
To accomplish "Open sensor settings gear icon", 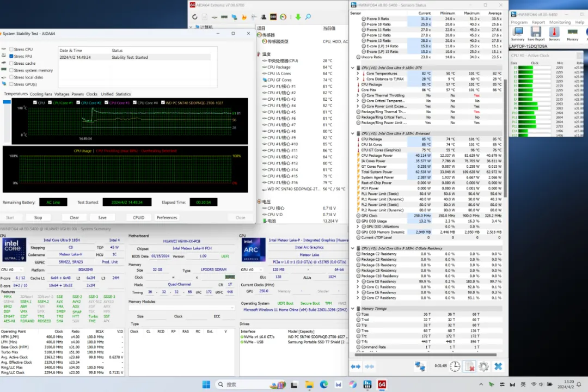I will [483, 366].
